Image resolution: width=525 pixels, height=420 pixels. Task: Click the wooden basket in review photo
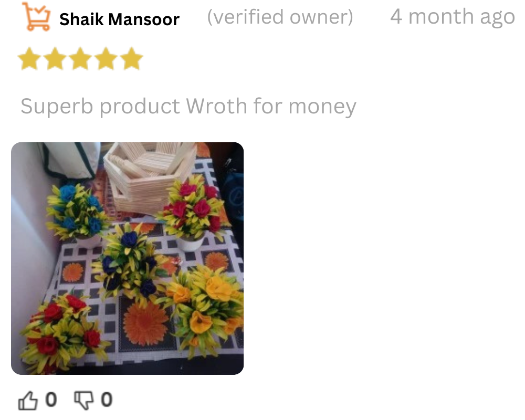[x=150, y=177]
